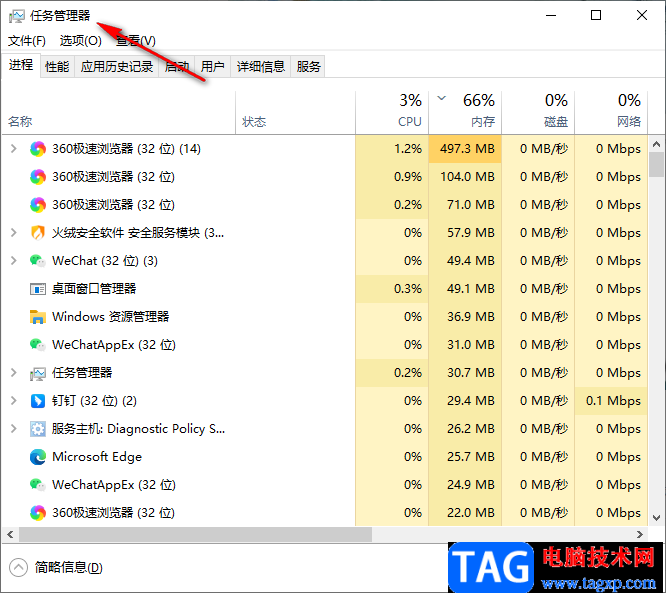This screenshot has height=593, width=666.
Task: Select the Microsoft Edge process name
Action: (x=97, y=457)
